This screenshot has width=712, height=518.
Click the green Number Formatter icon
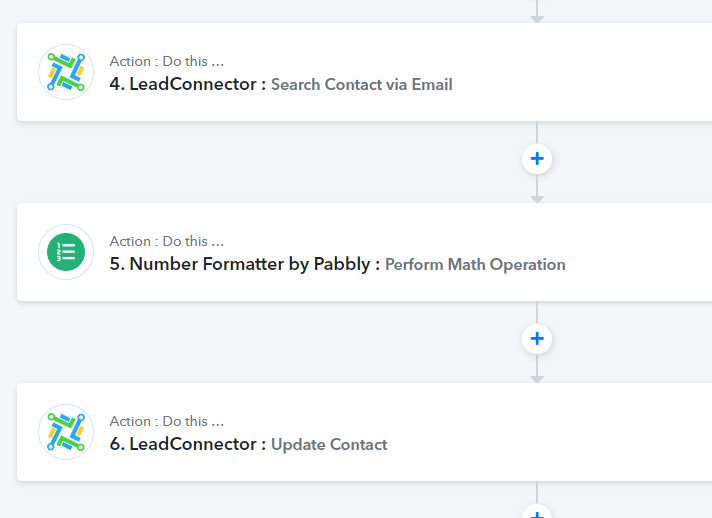click(x=66, y=252)
